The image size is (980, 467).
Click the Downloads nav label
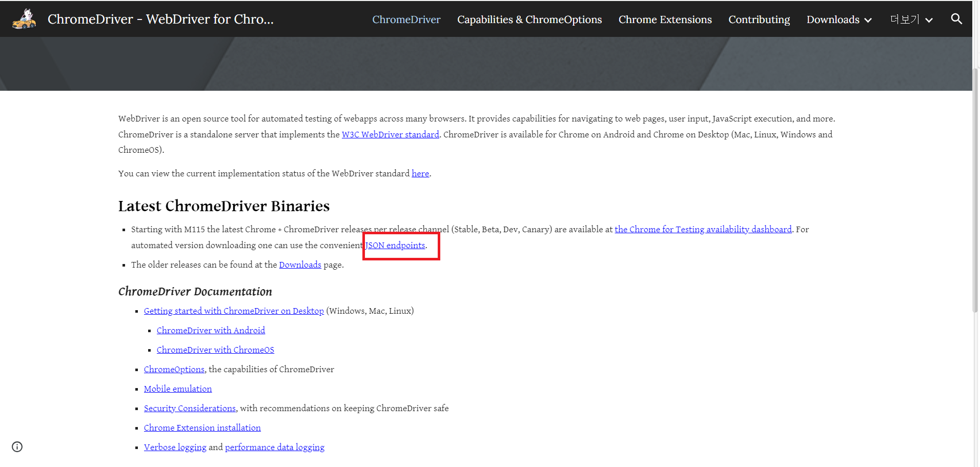click(x=833, y=19)
